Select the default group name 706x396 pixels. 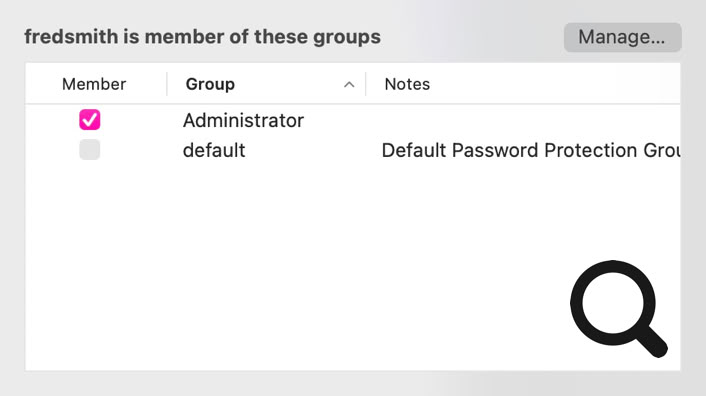pyautogui.click(x=214, y=150)
